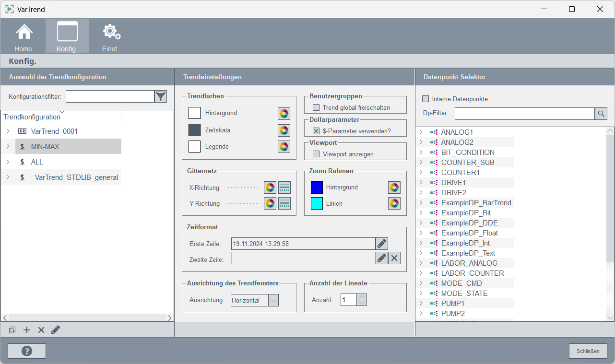This screenshot has height=364, width=615.
Task: Enable Viewport anzeigen checkbox
Action: [x=316, y=154]
